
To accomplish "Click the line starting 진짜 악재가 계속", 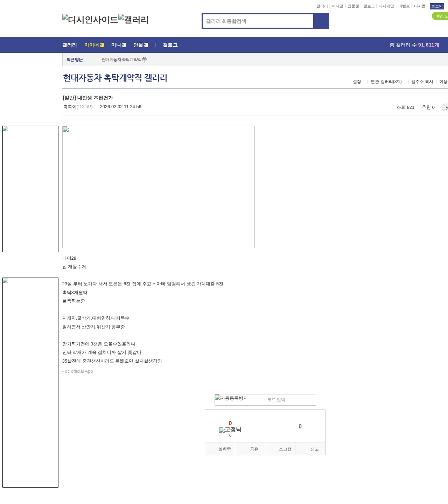I will (x=102, y=352).
